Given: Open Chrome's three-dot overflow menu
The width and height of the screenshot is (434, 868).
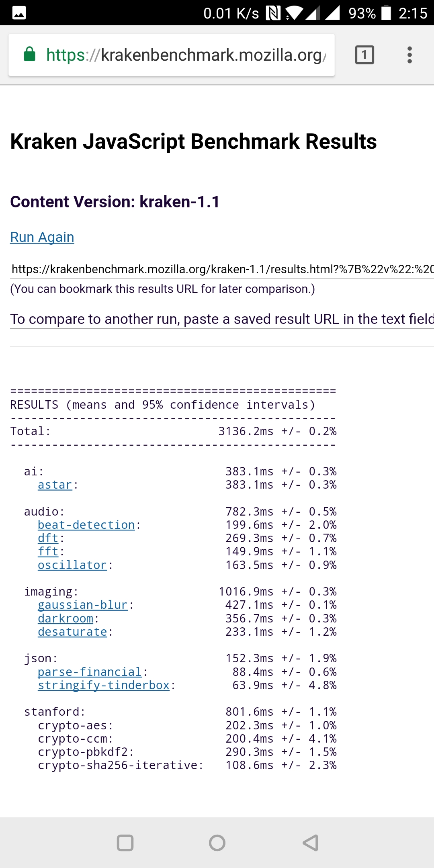Looking at the screenshot, I should click(x=409, y=55).
